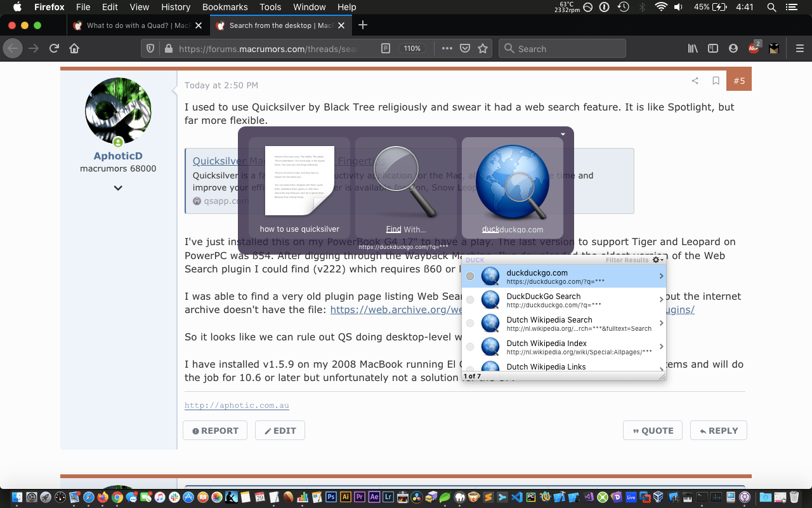Toggle circle beside Dutch Wikipedia Index
Viewport: 812px width, 508px height.
[470, 347]
